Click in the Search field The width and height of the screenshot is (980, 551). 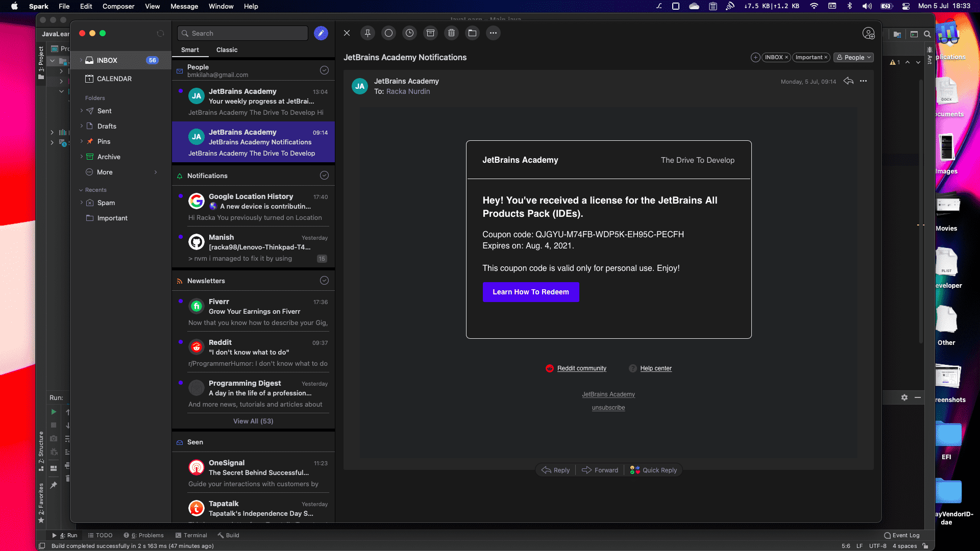(243, 33)
